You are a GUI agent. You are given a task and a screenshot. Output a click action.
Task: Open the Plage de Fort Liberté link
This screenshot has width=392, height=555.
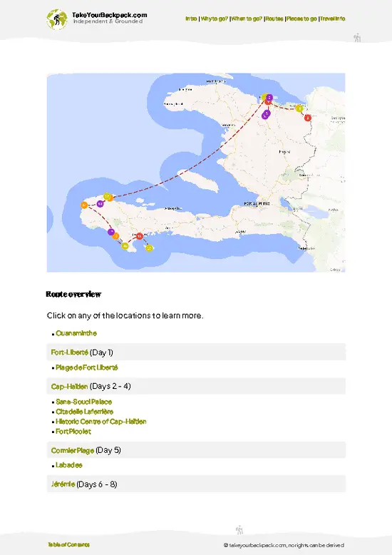click(87, 367)
